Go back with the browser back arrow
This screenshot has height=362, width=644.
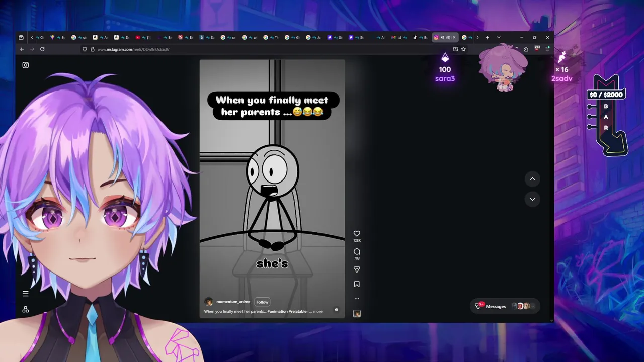22,49
